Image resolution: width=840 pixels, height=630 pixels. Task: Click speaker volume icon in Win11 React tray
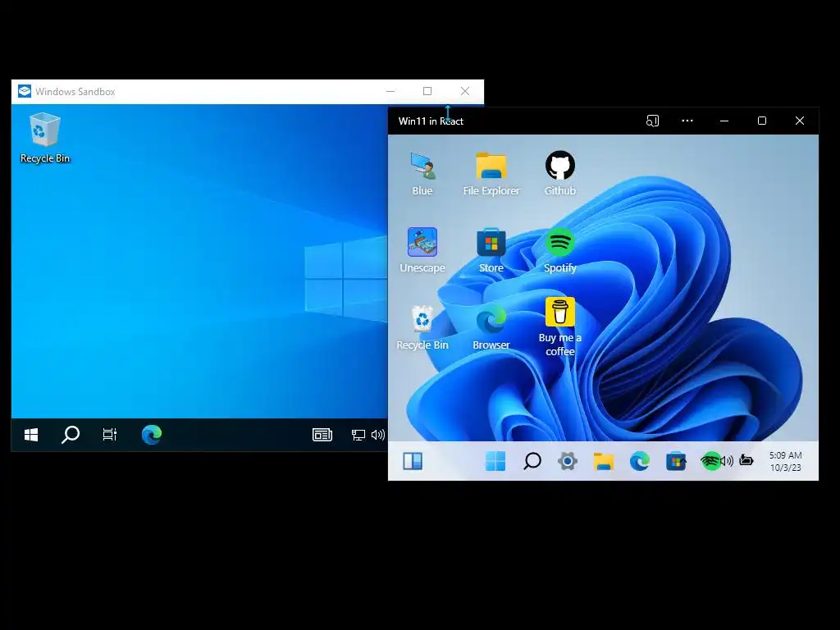point(727,461)
